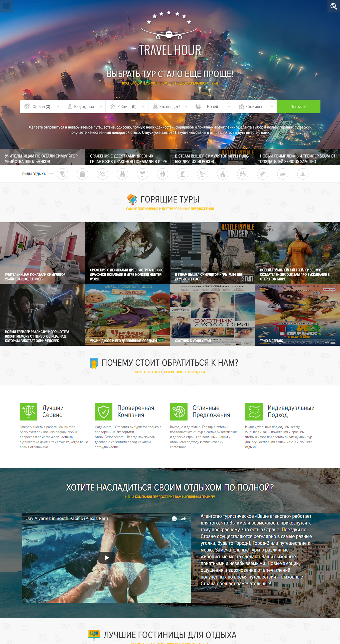Click the green globe airplane icon
The width and height of the screenshot is (340, 644).
[179, 411]
